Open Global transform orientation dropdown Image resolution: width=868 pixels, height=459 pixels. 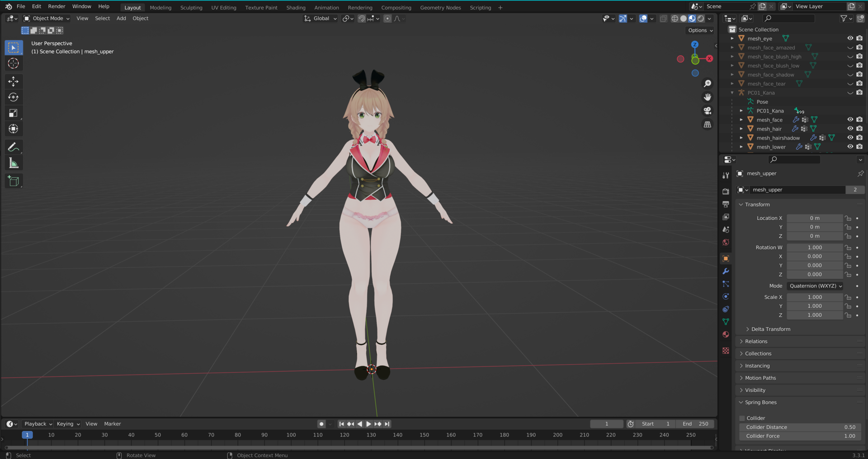coord(321,19)
